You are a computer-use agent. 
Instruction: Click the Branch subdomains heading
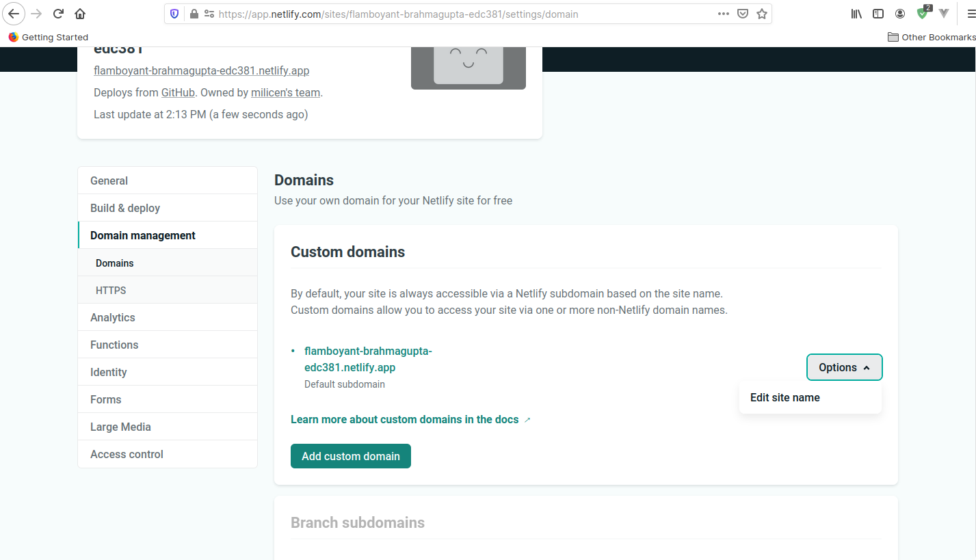(x=358, y=522)
